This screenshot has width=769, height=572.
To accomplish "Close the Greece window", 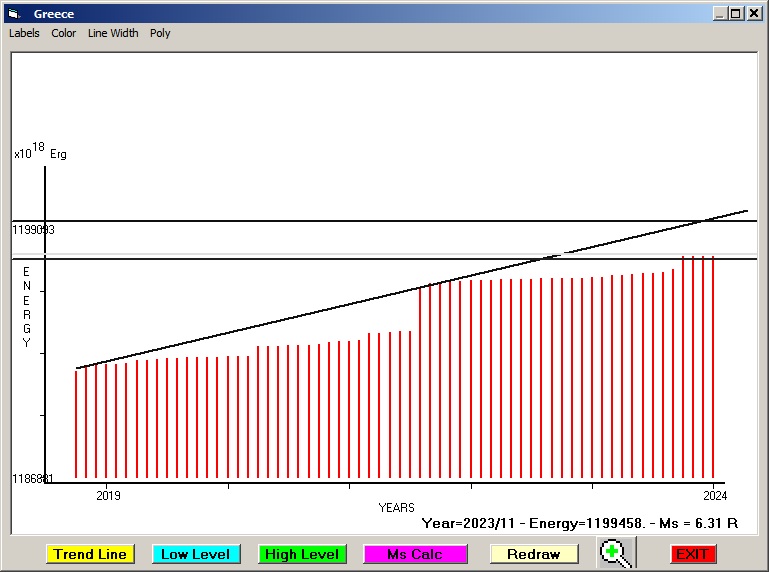I will [754, 14].
